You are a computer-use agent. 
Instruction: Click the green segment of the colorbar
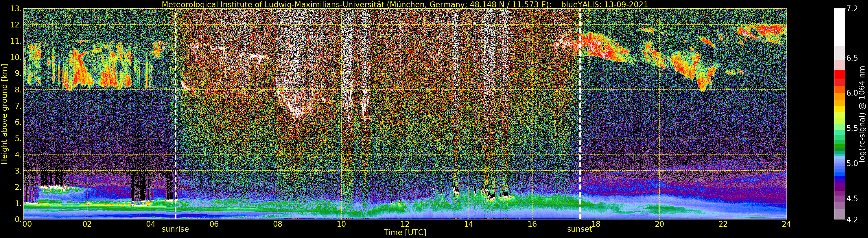tap(839, 147)
